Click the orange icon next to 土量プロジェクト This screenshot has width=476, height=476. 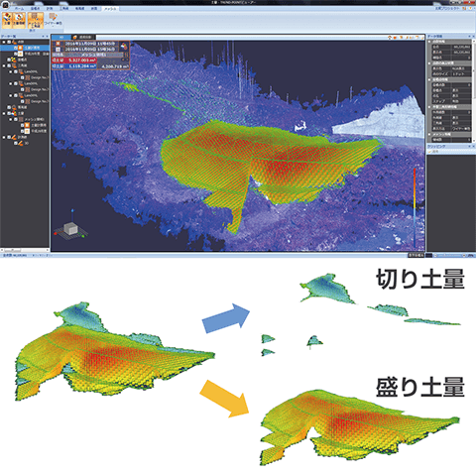pyautogui.click(x=463, y=9)
